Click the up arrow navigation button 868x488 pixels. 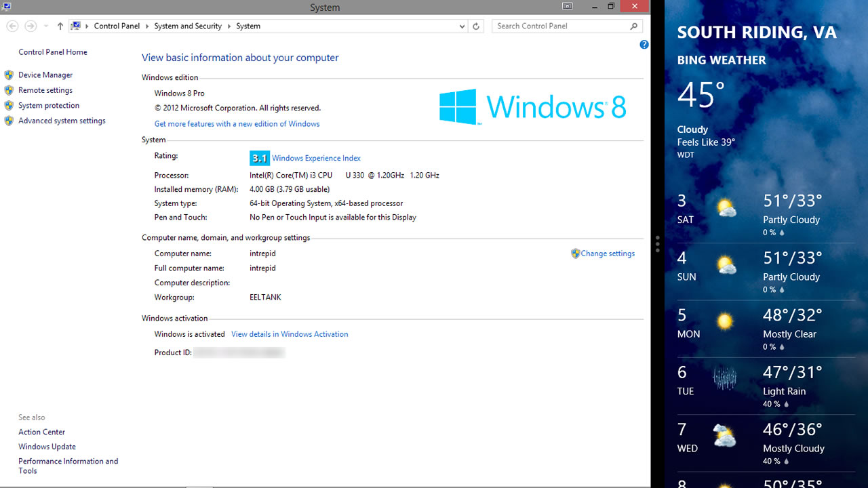point(60,26)
